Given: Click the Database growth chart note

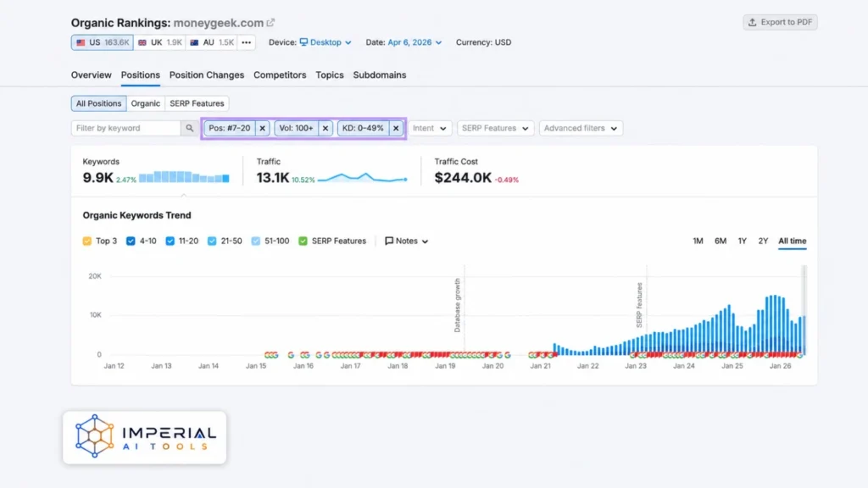Looking at the screenshot, I should click(457, 305).
